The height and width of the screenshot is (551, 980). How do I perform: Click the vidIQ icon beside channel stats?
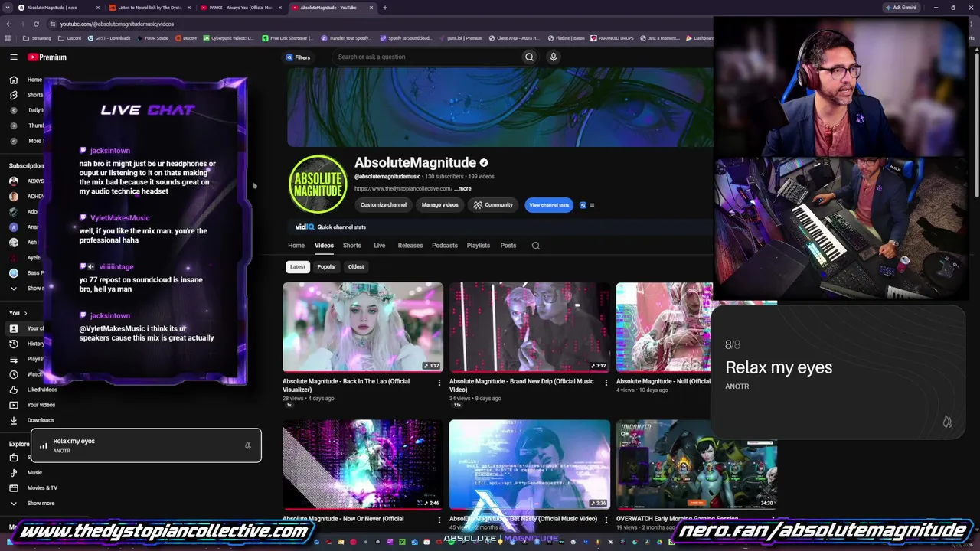(583, 205)
